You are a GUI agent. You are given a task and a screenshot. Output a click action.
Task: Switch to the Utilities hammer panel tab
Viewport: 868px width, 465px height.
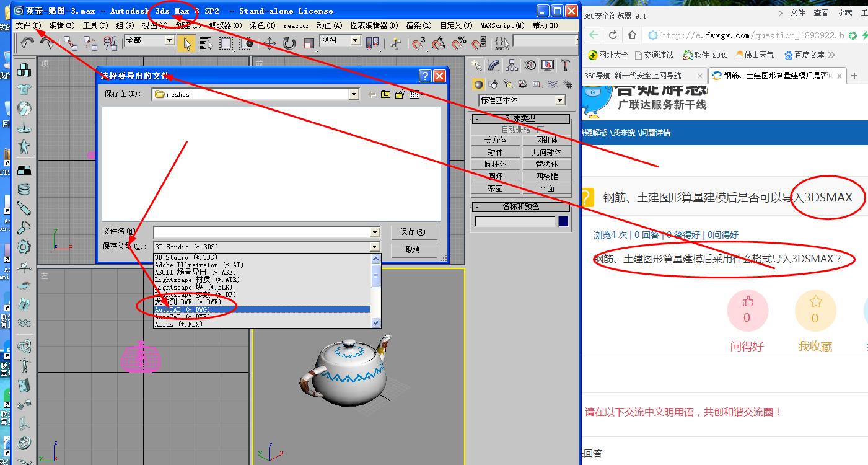tap(566, 65)
